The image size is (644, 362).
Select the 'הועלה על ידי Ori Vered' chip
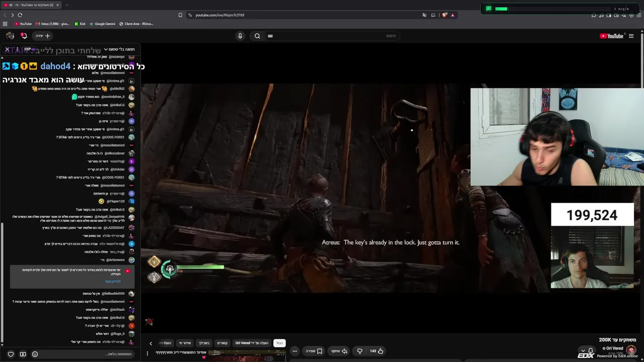coord(252,343)
